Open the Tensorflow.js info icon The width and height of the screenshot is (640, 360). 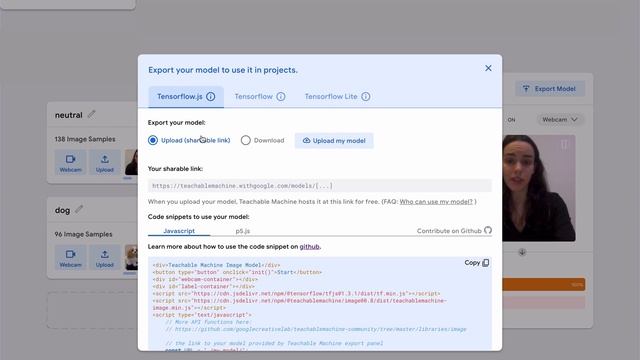(x=211, y=97)
